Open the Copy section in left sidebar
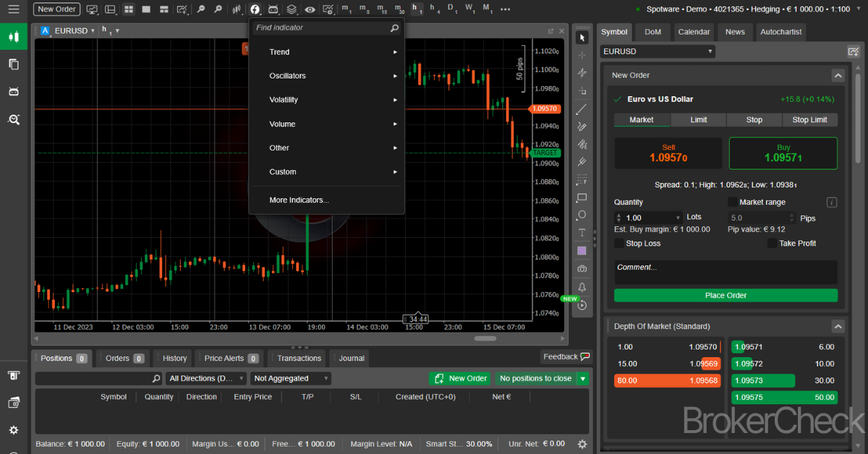The image size is (868, 454). coord(14,64)
